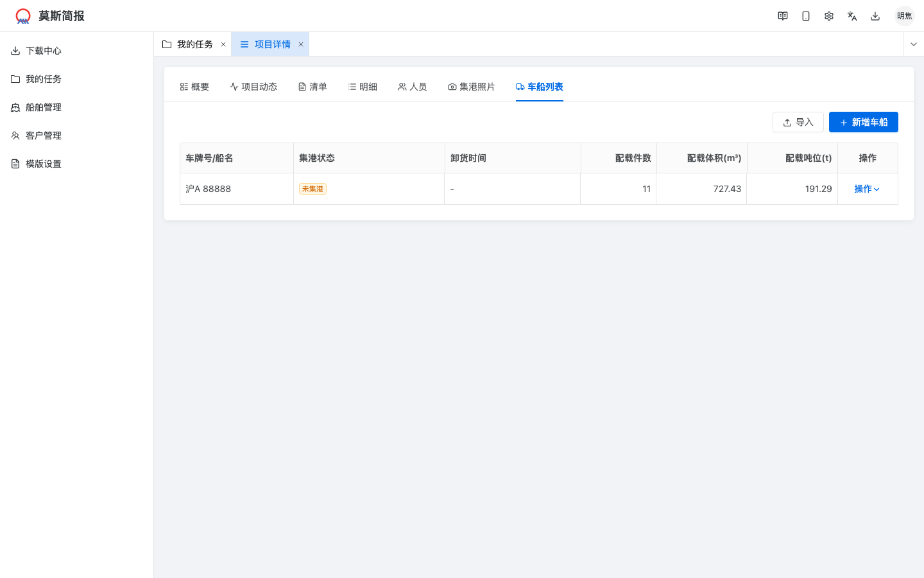Expand the 操作 menu for 沪A 88888
This screenshot has height=578, width=924.
[x=868, y=189]
